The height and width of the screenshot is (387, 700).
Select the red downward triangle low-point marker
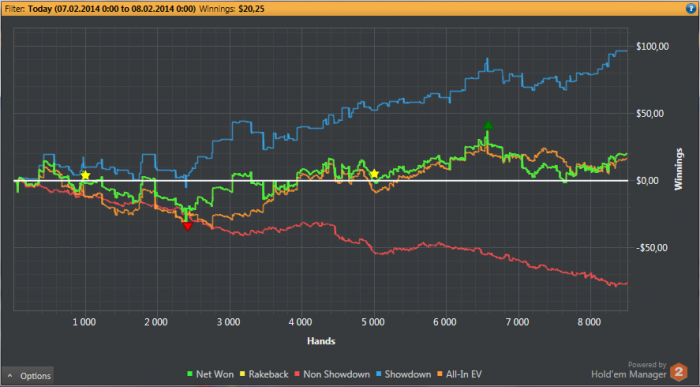click(x=188, y=226)
